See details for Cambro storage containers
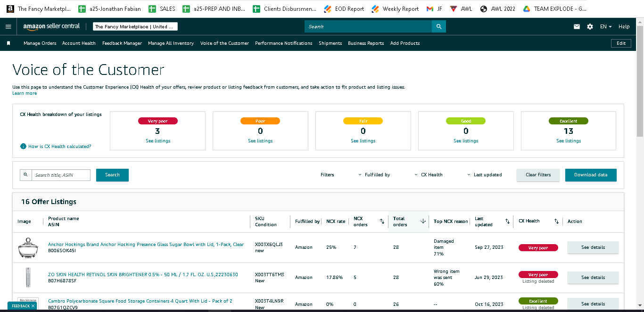The width and height of the screenshot is (644, 312). tap(593, 304)
